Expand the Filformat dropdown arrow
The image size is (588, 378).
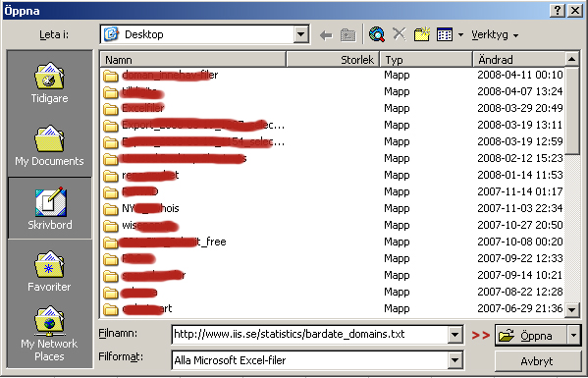pos(454,360)
